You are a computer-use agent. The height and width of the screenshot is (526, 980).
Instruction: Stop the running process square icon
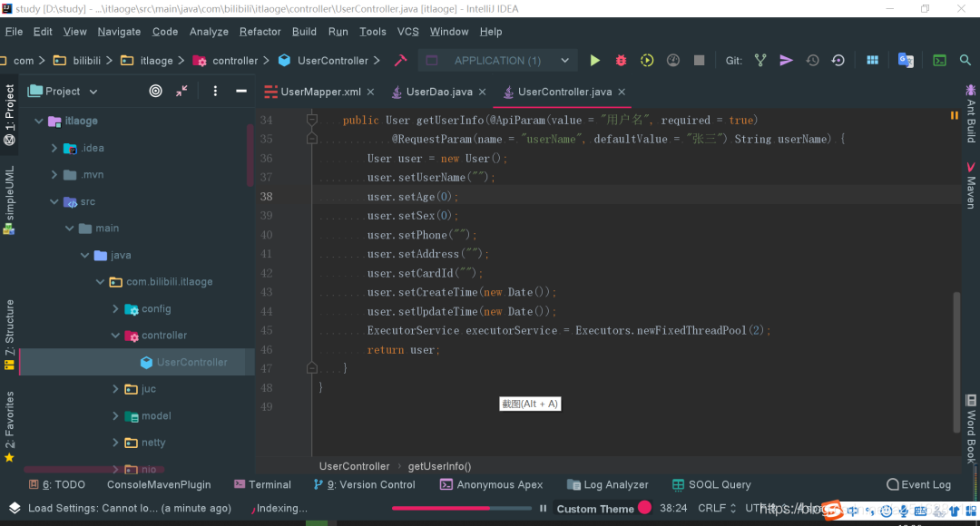pos(700,61)
